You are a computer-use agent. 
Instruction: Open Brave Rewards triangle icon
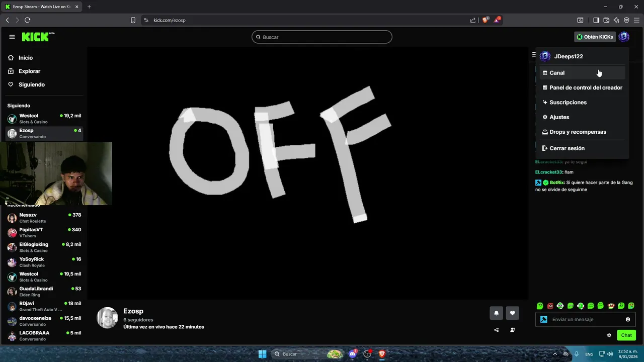497,20
